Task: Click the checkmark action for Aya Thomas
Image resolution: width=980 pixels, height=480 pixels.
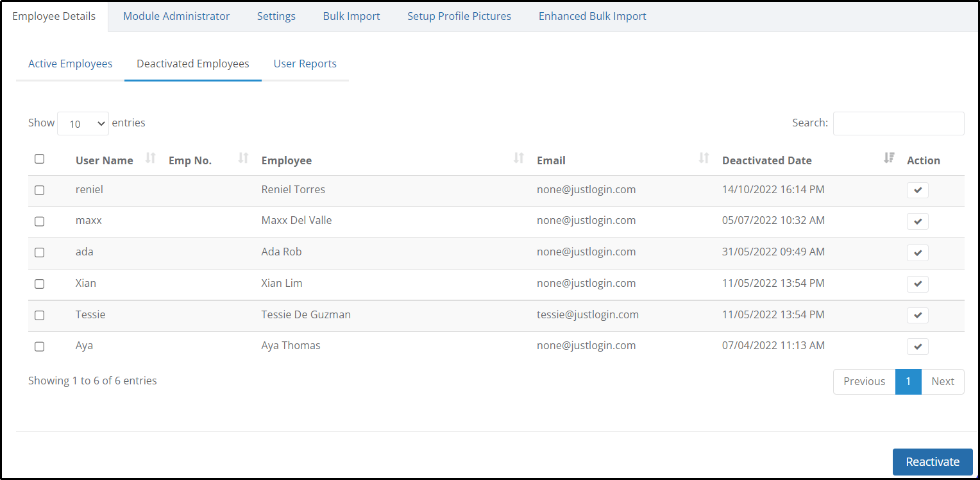Action: pyautogui.click(x=917, y=347)
